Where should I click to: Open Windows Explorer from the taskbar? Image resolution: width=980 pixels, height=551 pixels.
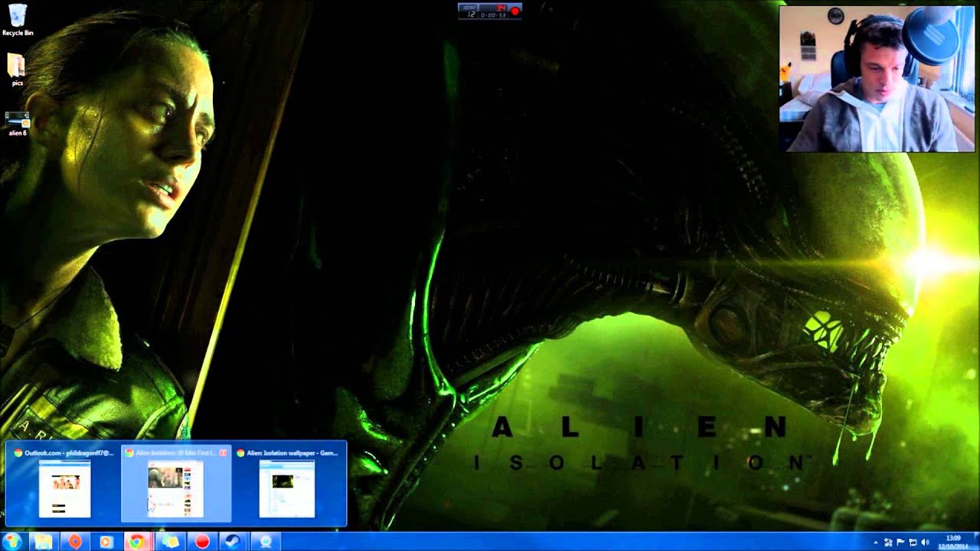[x=44, y=542]
